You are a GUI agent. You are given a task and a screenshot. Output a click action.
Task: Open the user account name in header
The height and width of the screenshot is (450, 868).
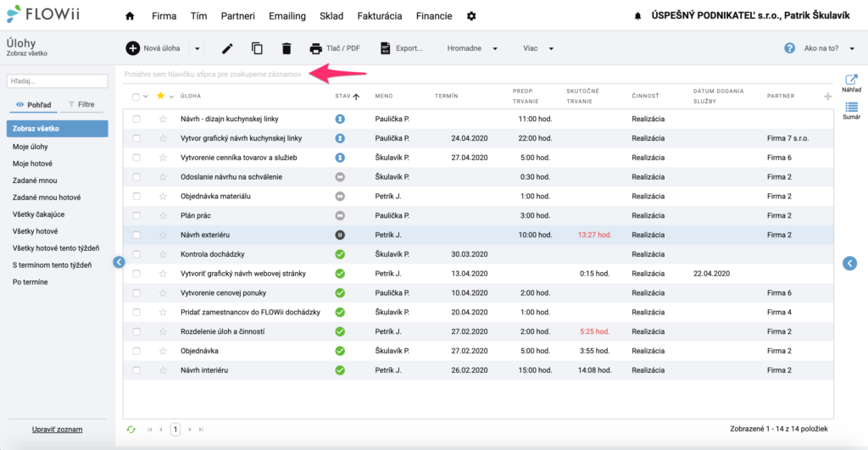coord(750,16)
